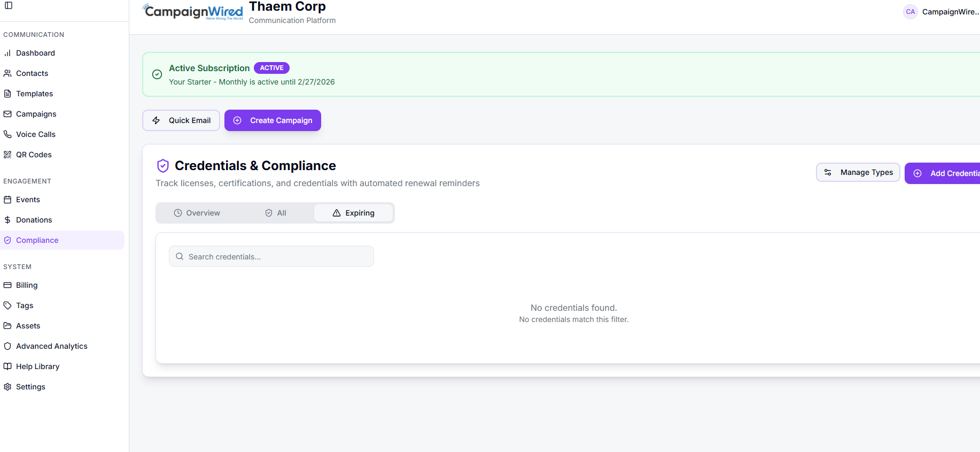Select the Expiring tab
Image resolution: width=980 pixels, height=452 pixels.
point(353,213)
